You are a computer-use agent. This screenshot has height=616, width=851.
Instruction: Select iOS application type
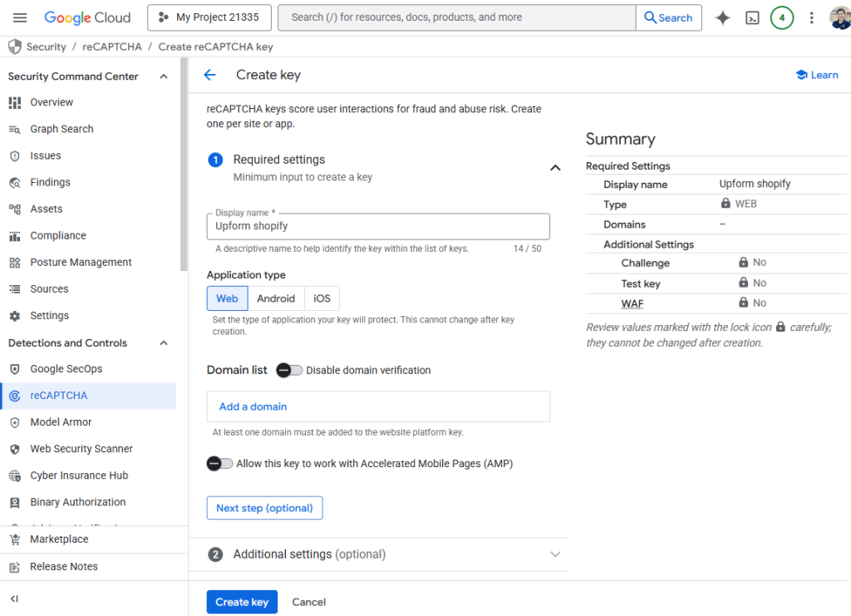coord(322,298)
